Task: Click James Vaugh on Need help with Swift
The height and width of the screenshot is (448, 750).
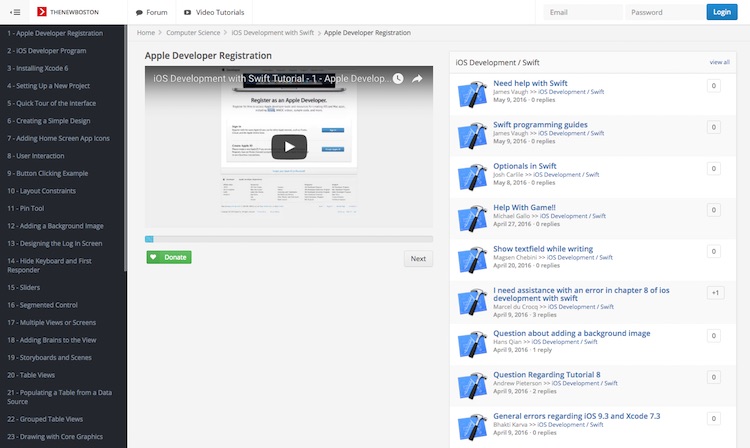Action: [510, 92]
